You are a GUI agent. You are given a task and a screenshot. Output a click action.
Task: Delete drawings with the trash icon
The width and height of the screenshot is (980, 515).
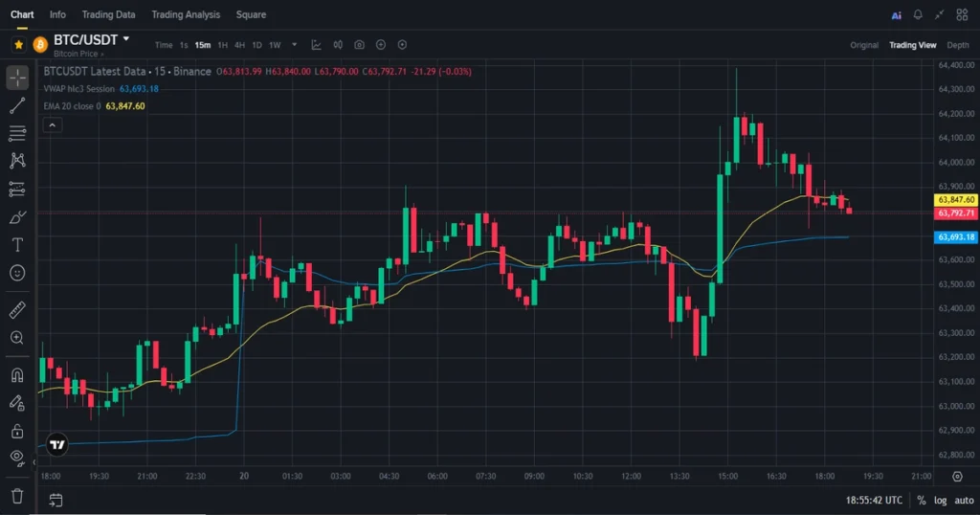(17, 496)
